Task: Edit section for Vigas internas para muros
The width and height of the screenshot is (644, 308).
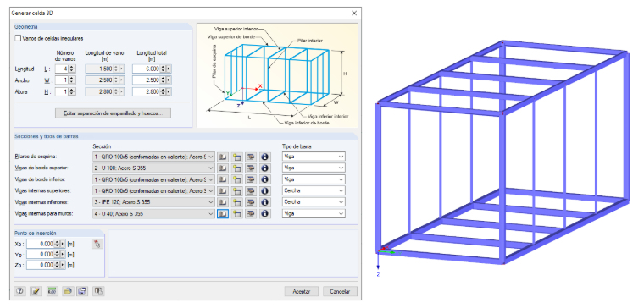Action: (x=251, y=214)
